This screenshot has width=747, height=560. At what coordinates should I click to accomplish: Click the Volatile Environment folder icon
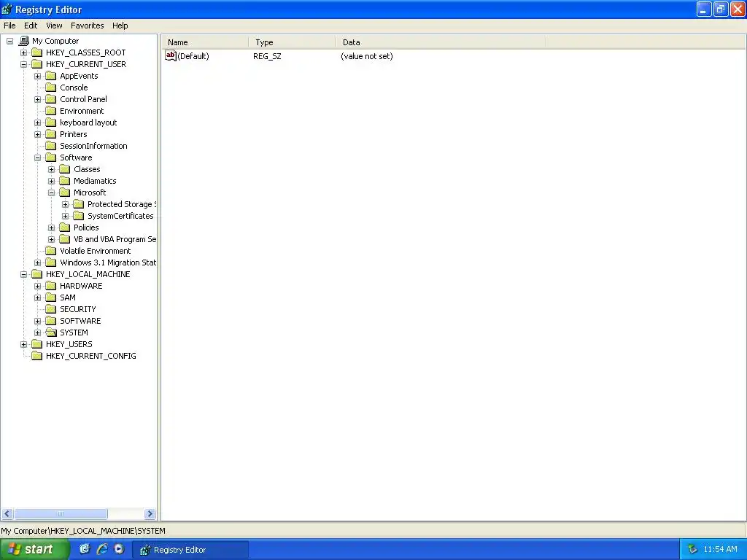click(50, 251)
